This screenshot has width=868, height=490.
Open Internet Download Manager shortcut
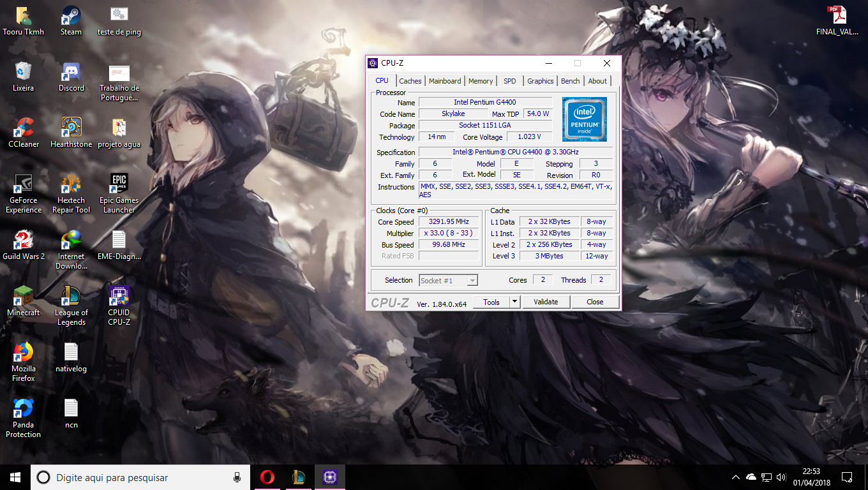point(71,249)
